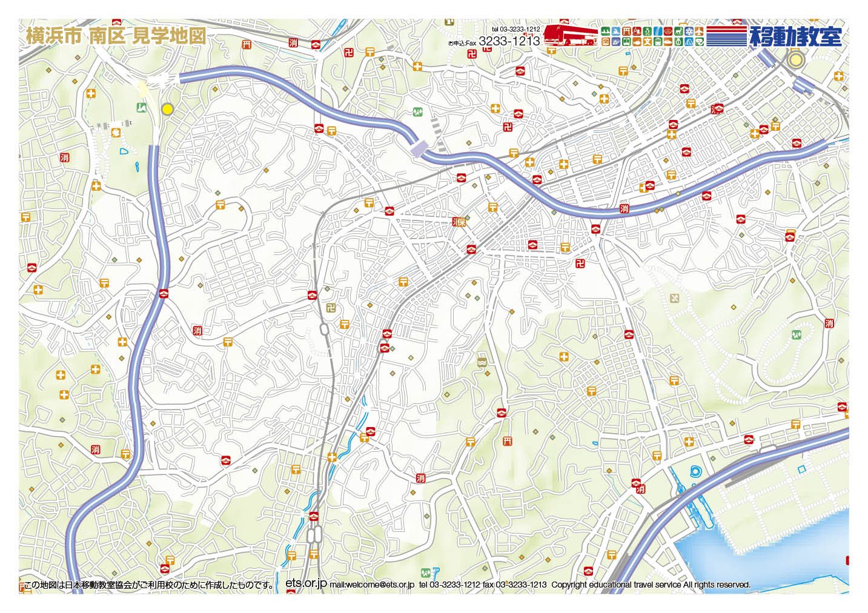Click the tel 03-3233-1212 header text
The height and width of the screenshot is (613, 868).
[515, 28]
